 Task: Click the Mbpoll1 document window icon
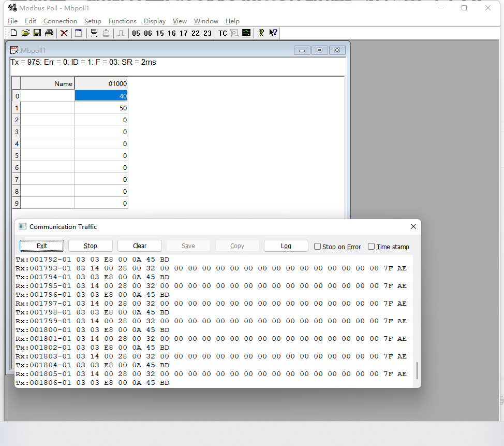click(x=14, y=50)
